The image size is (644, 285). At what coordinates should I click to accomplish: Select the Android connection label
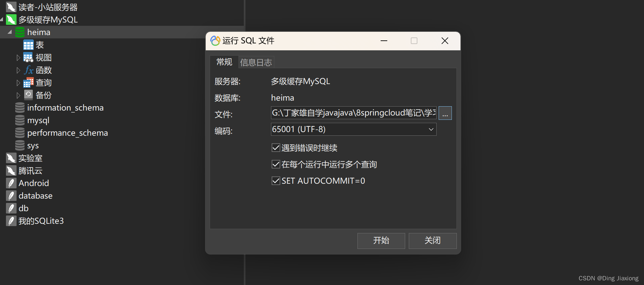pyautogui.click(x=34, y=183)
